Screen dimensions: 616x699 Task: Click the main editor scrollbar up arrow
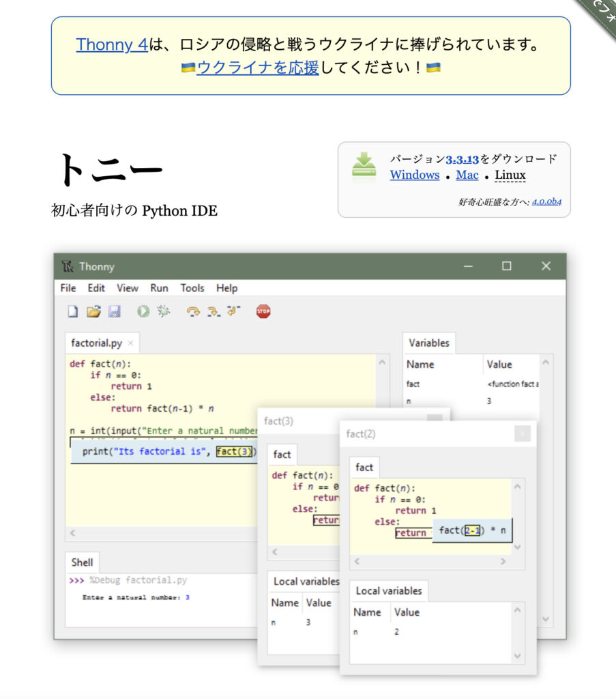pos(382,362)
